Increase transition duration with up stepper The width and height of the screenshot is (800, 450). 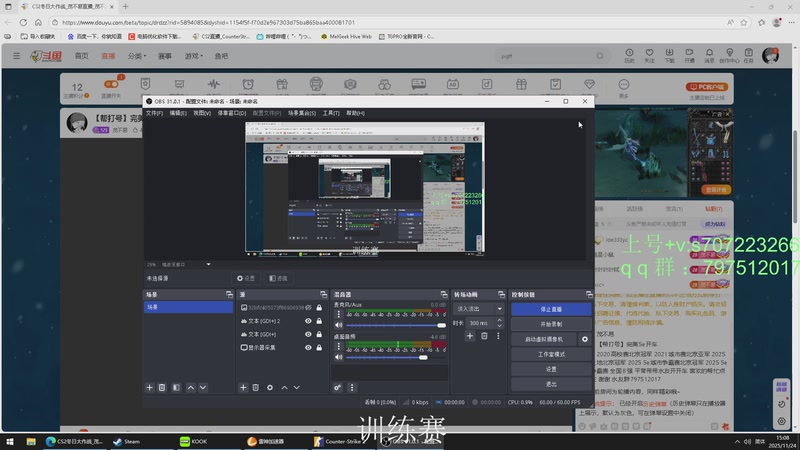point(499,320)
